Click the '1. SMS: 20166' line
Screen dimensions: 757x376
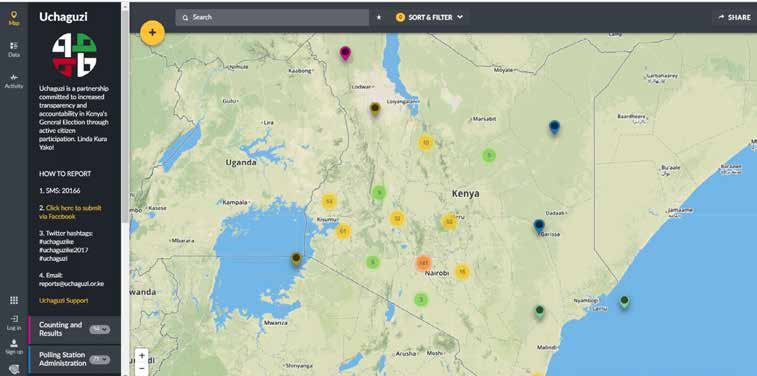pyautogui.click(x=60, y=191)
